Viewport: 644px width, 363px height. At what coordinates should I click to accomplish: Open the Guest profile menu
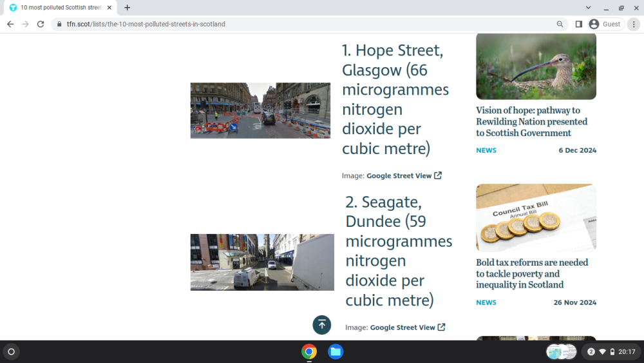(605, 25)
